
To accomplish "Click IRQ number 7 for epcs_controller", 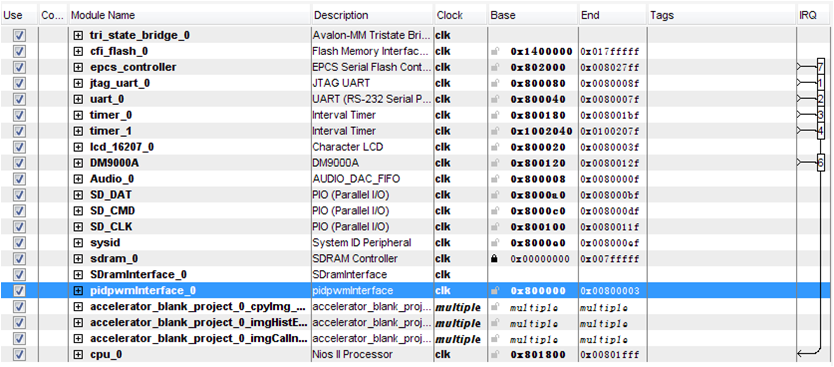I will point(821,67).
